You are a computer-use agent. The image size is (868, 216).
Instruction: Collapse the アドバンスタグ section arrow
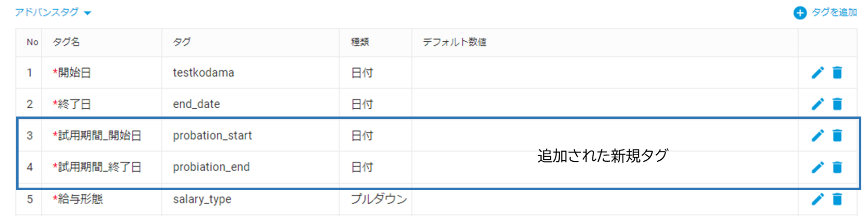tap(87, 13)
